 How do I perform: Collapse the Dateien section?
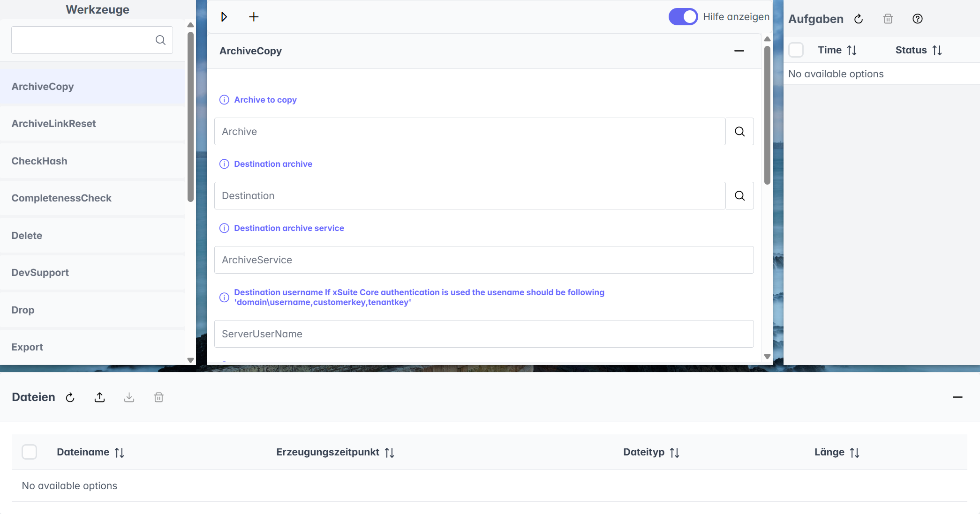click(957, 397)
